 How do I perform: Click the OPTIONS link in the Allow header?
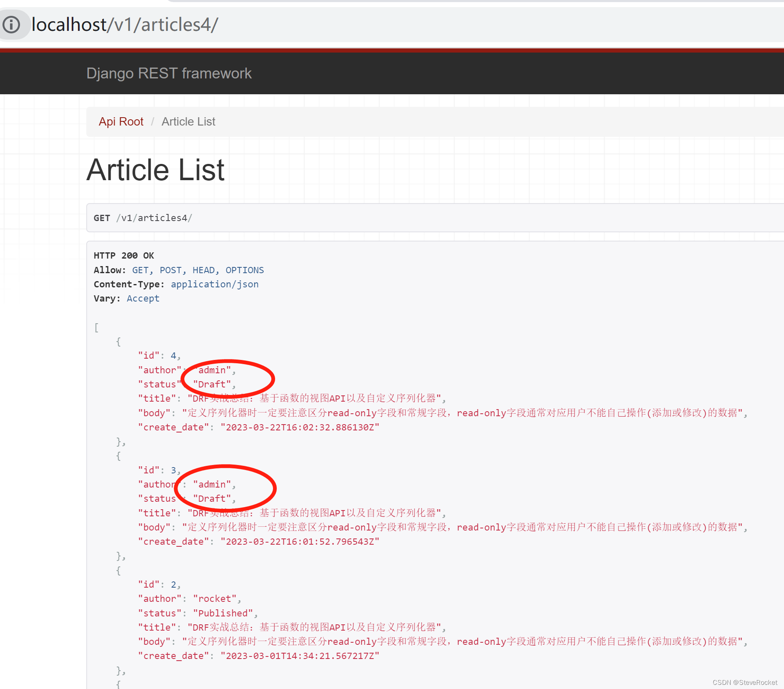pyautogui.click(x=245, y=270)
